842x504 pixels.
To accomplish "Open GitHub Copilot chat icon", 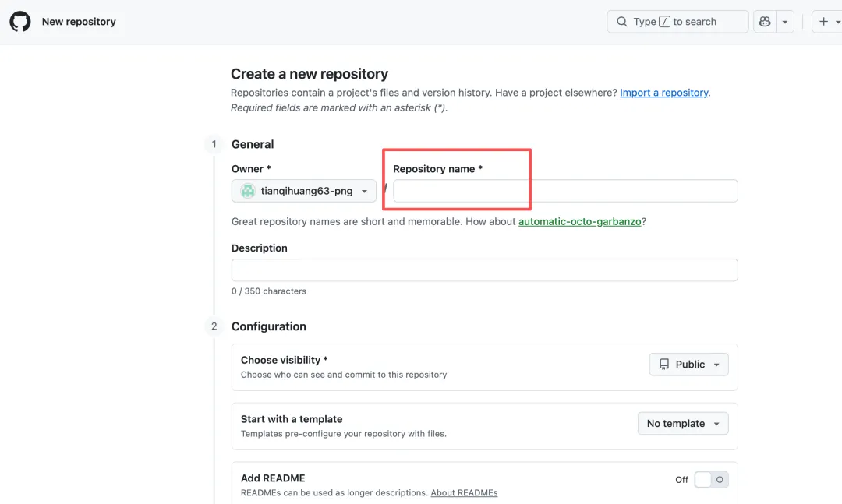I will [764, 22].
